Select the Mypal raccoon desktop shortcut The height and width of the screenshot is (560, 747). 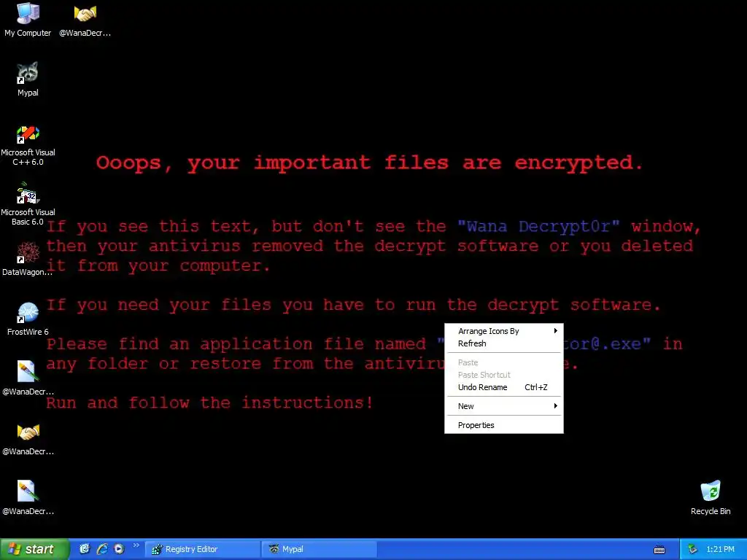click(28, 79)
